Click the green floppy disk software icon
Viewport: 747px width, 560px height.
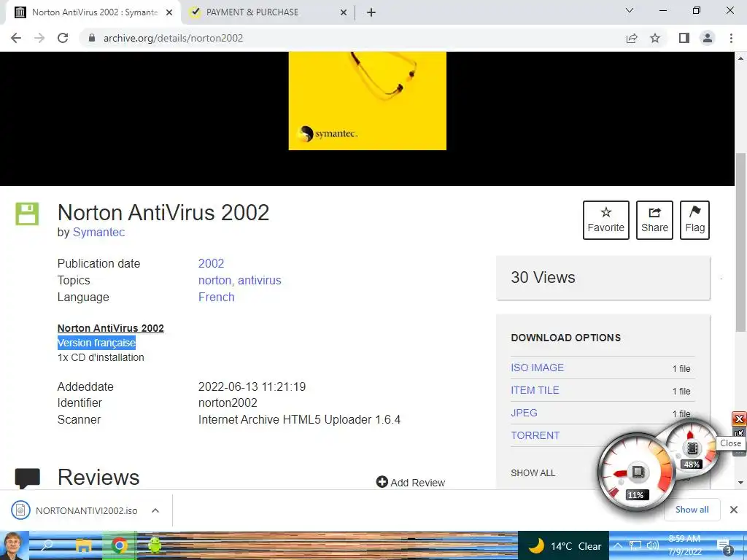tap(27, 214)
